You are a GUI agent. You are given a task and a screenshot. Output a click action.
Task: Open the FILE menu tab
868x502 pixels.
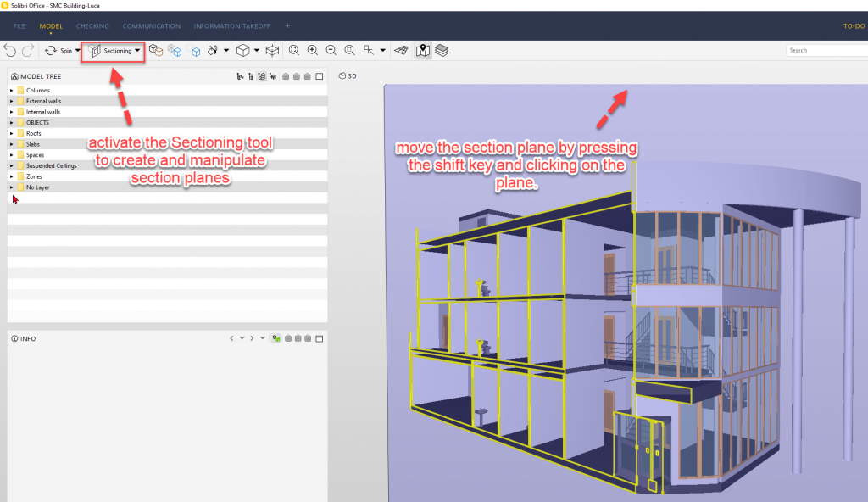[x=19, y=26]
